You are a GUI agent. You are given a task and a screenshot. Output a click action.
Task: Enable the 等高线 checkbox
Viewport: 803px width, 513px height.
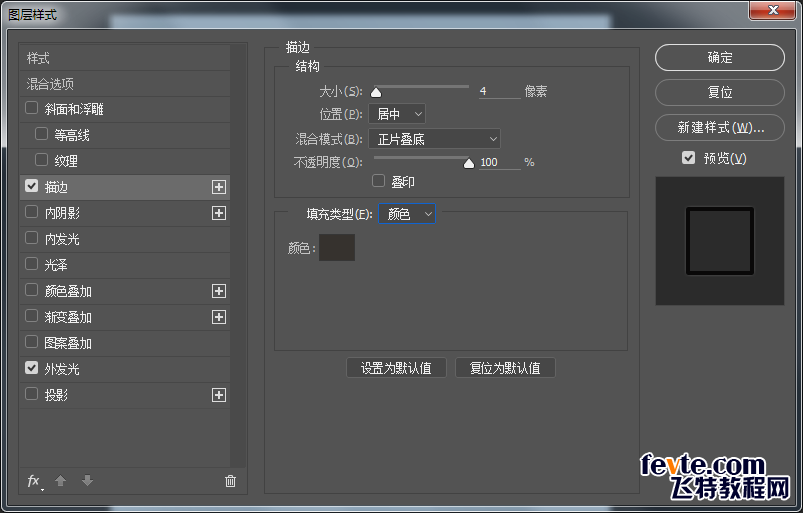click(x=41, y=134)
